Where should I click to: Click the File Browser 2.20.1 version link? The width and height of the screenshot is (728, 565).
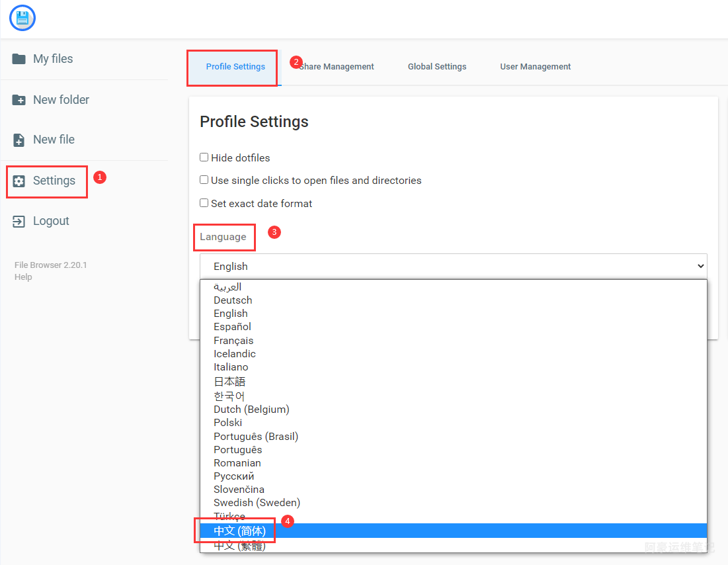51,265
